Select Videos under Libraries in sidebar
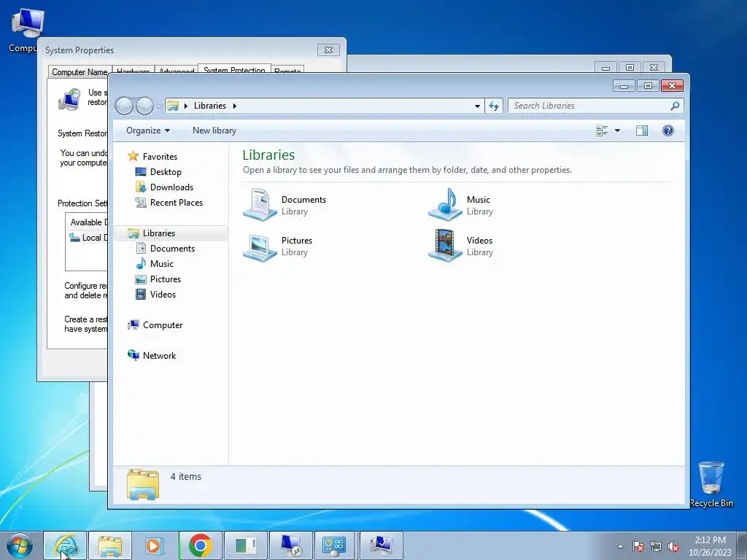The image size is (747, 560). (156, 295)
